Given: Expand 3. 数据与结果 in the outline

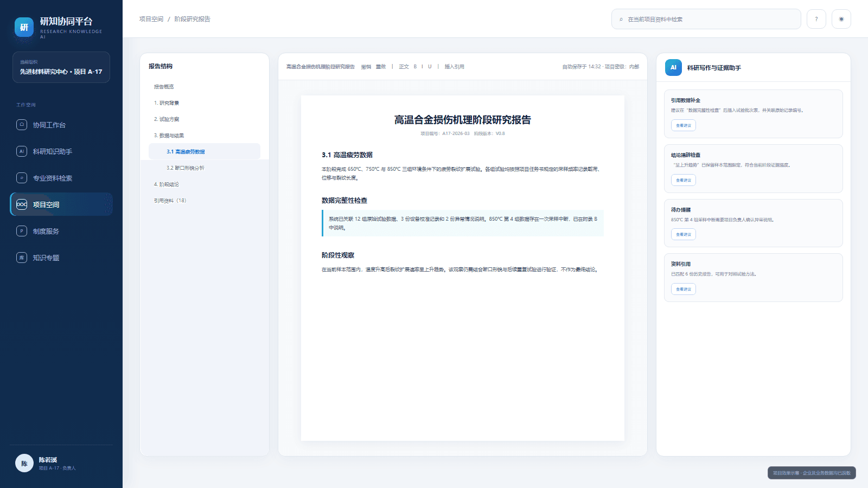Looking at the screenshot, I should coord(205,136).
